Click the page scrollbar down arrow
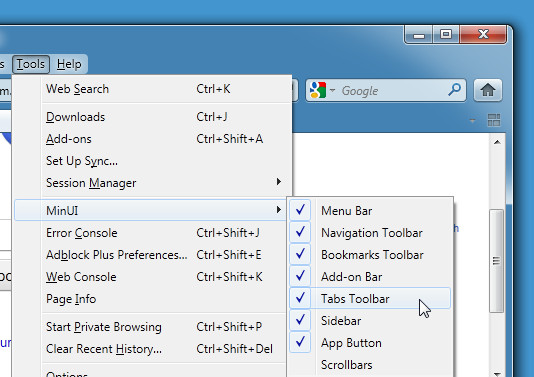This screenshot has width=534, height=377. coord(497,374)
